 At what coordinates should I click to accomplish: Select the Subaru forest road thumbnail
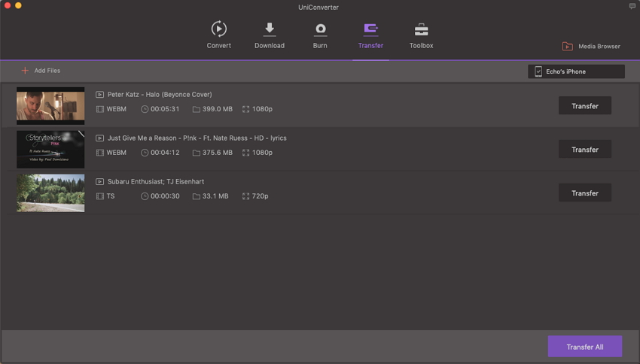click(x=50, y=193)
